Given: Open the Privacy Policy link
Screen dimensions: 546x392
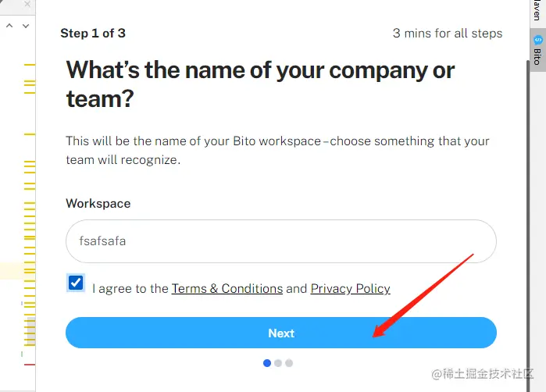Looking at the screenshot, I should pos(350,288).
